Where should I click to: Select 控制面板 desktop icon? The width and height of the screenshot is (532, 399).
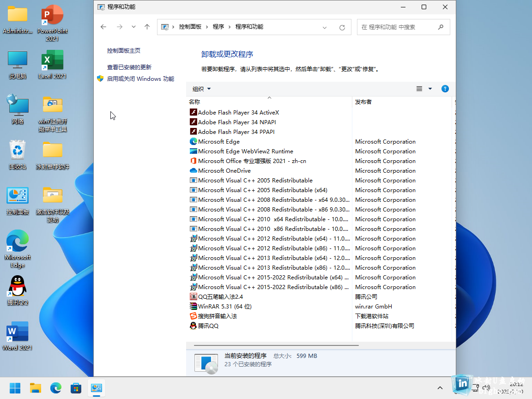(17, 200)
